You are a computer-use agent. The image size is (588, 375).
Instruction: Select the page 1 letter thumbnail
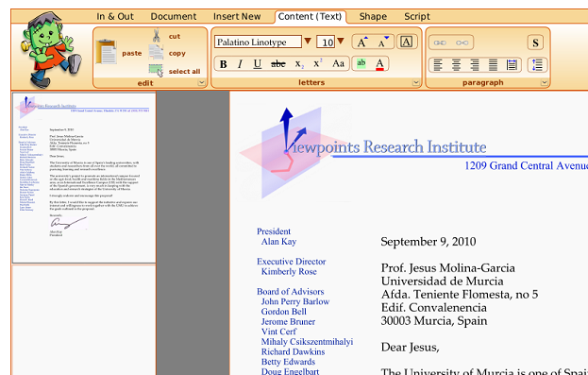[84, 178]
